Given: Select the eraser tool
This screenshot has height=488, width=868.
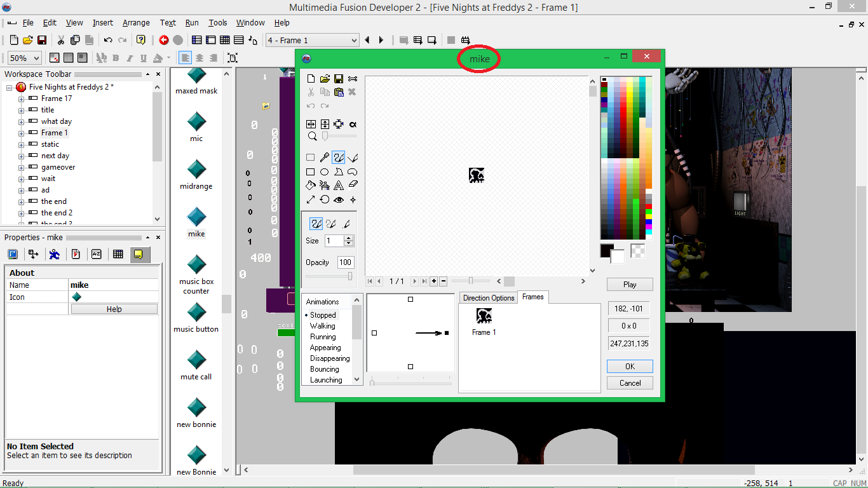Looking at the screenshot, I should (x=353, y=186).
